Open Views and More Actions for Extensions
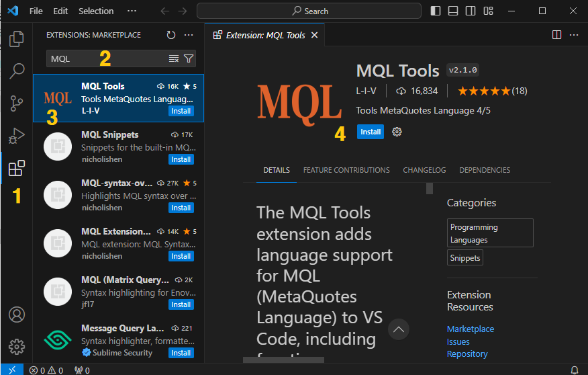The image size is (588, 375). pos(189,35)
